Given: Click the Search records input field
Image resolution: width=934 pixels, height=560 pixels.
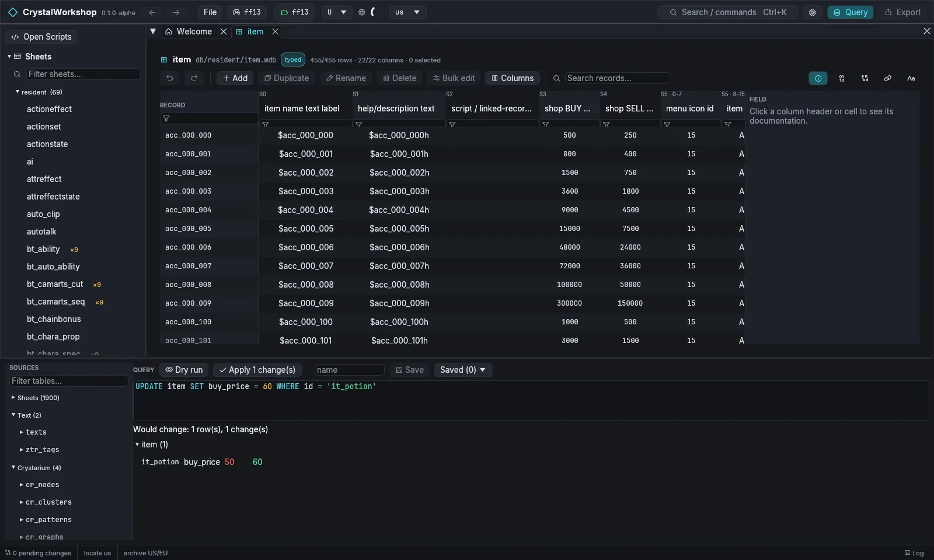Looking at the screenshot, I should click(617, 78).
